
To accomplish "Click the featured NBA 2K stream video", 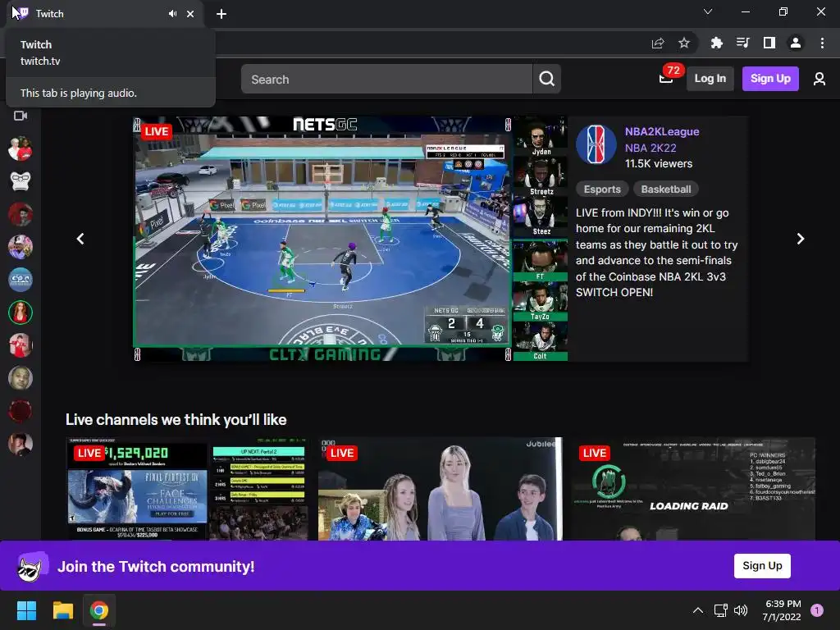I will coord(349,239).
